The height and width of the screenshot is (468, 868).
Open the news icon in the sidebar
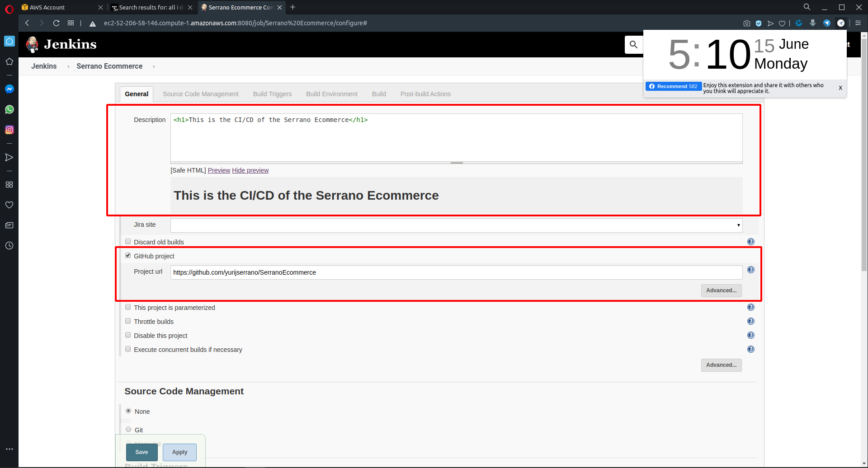[x=9, y=225]
